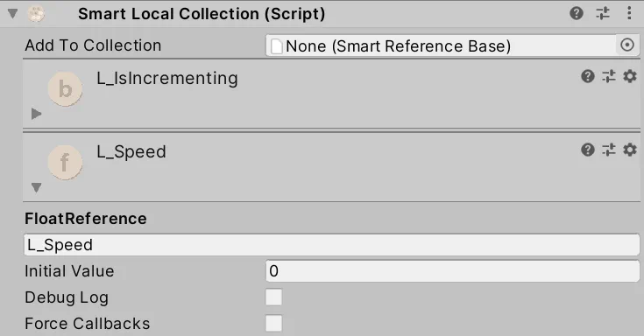Click the object picker for Add To Collection
Screen dimensions: 644x336
point(627,45)
